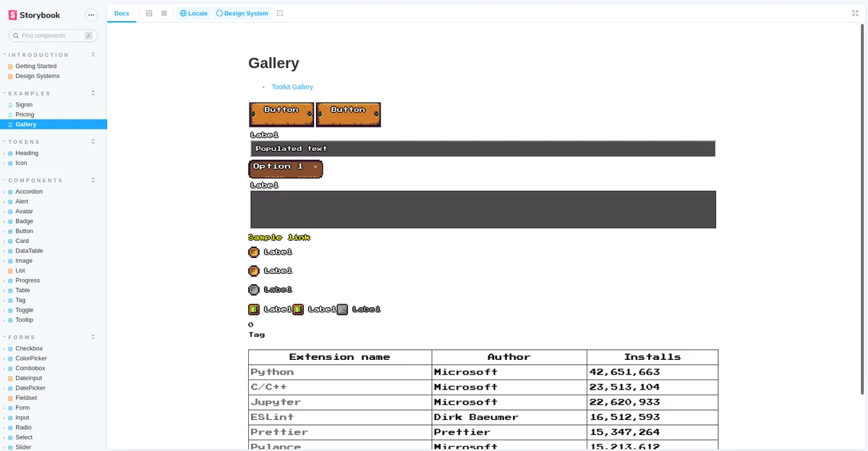This screenshot has width=868, height=451.
Task: Open the DateInput docs item
Action: 28,378
